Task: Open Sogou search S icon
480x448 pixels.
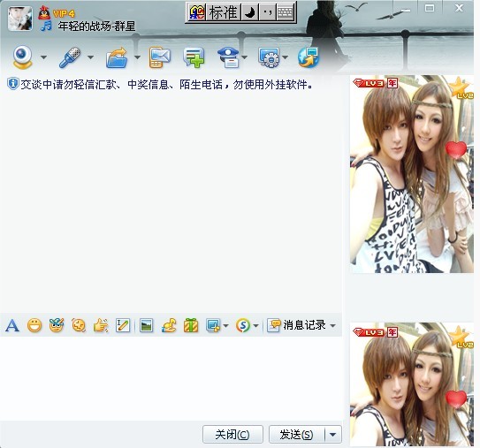Action: pos(243,325)
